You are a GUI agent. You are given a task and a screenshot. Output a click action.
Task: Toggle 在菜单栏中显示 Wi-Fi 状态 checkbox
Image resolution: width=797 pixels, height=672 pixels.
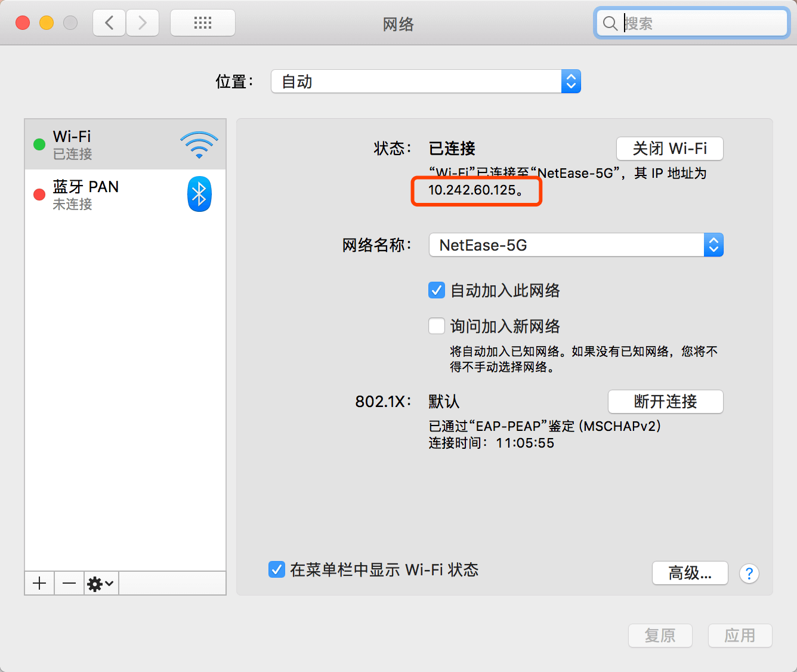276,569
